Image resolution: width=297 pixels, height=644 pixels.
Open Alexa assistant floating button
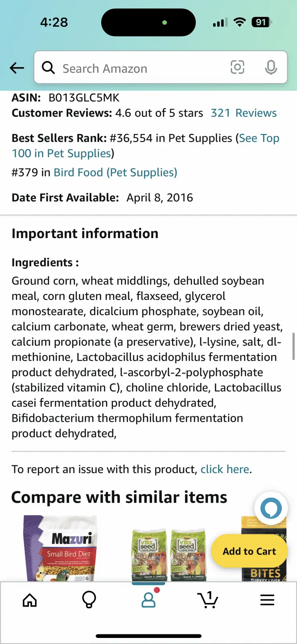(271, 508)
